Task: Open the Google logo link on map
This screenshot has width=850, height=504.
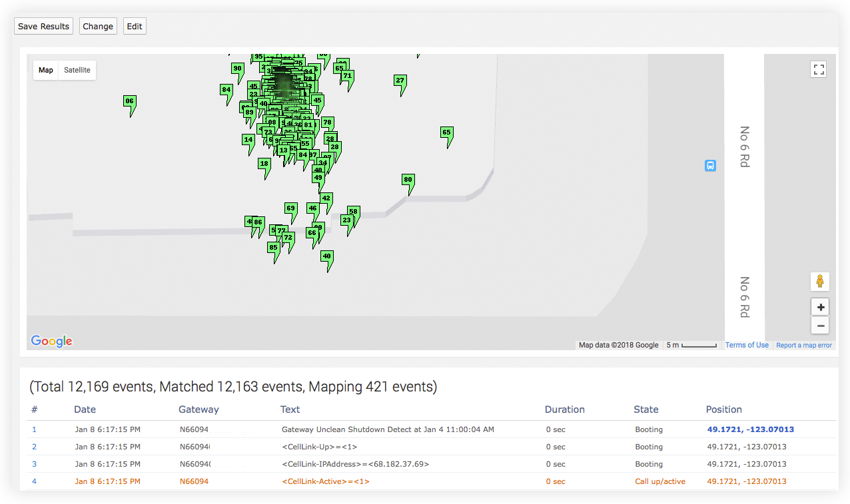Action: tap(51, 341)
